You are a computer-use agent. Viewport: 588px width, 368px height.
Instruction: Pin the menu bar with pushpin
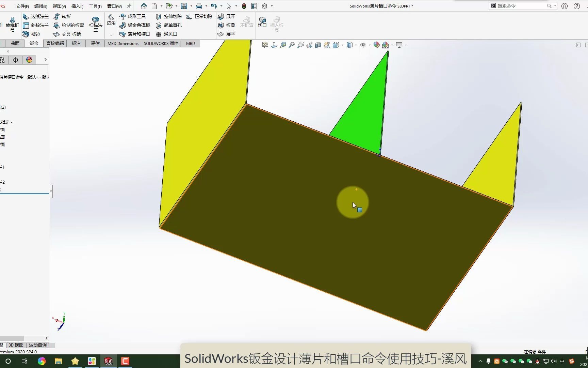click(x=129, y=6)
